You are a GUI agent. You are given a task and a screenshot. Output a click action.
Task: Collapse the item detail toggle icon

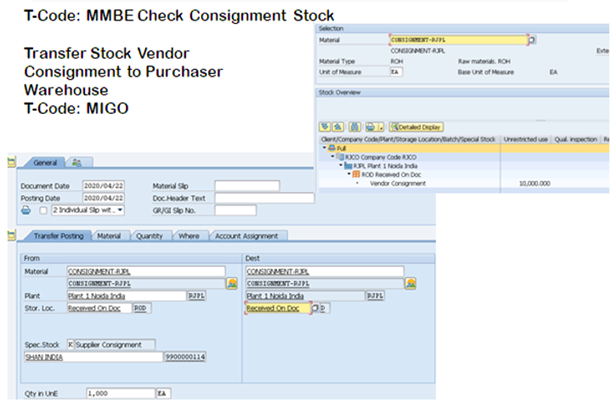[x=11, y=235]
